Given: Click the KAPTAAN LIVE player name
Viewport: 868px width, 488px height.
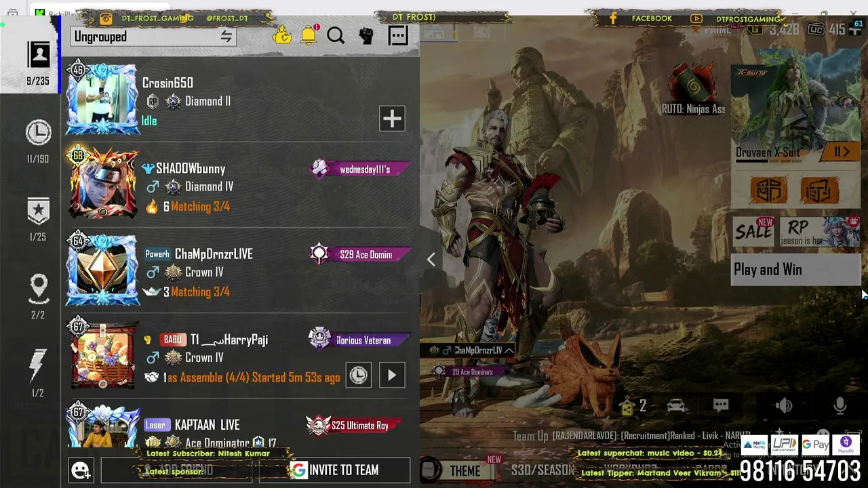Looking at the screenshot, I should pos(207,425).
